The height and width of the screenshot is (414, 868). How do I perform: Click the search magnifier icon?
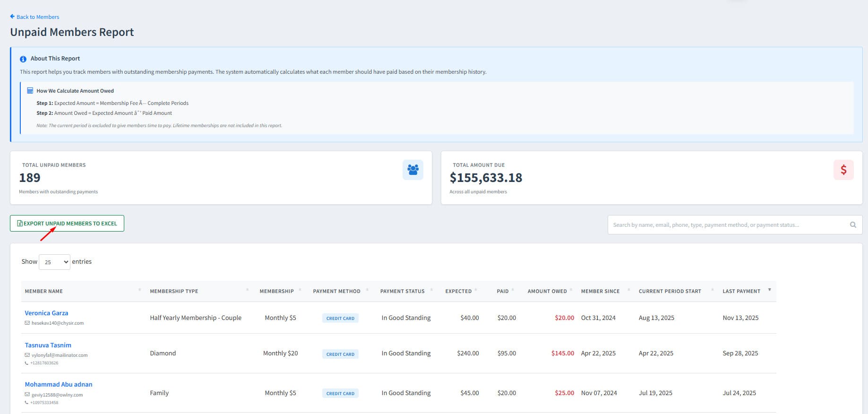point(853,225)
